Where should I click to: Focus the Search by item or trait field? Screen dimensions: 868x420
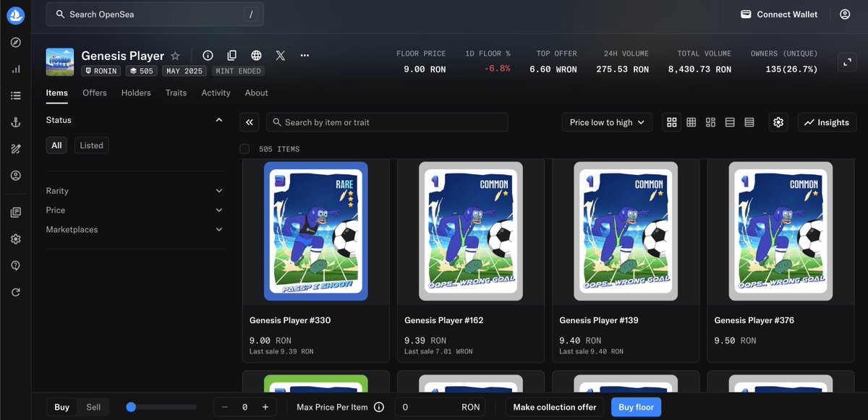pos(387,123)
